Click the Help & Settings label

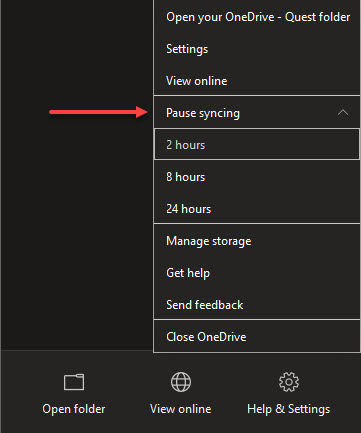289,409
